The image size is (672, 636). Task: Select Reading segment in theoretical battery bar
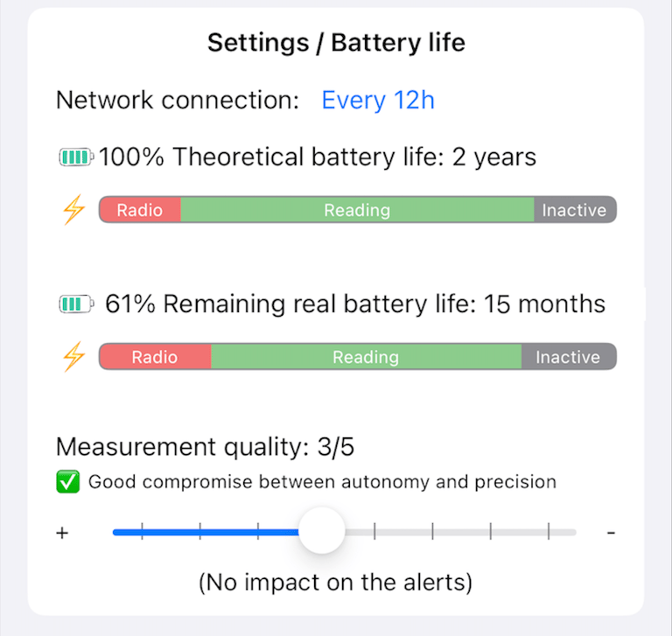click(x=357, y=210)
